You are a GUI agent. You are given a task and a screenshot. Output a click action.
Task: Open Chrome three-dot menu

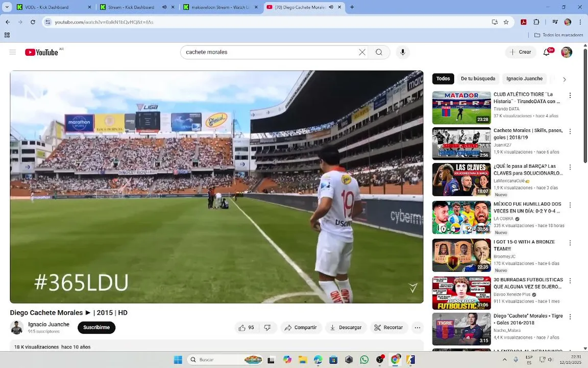tap(580, 22)
